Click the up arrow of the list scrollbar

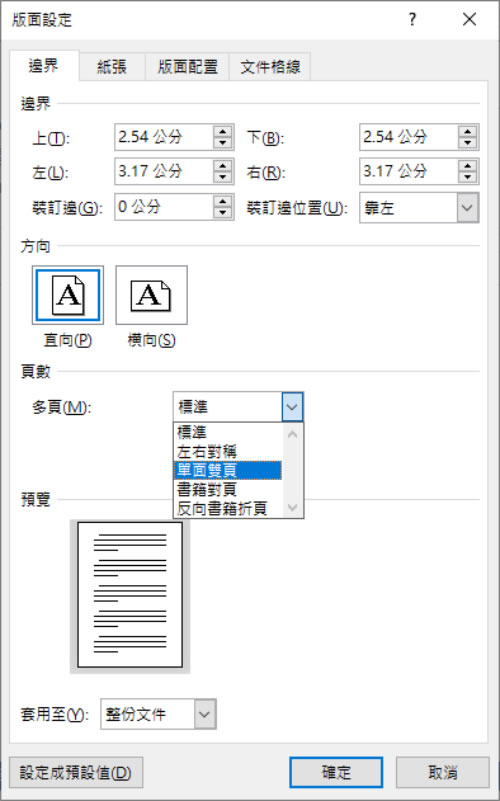pos(292,435)
